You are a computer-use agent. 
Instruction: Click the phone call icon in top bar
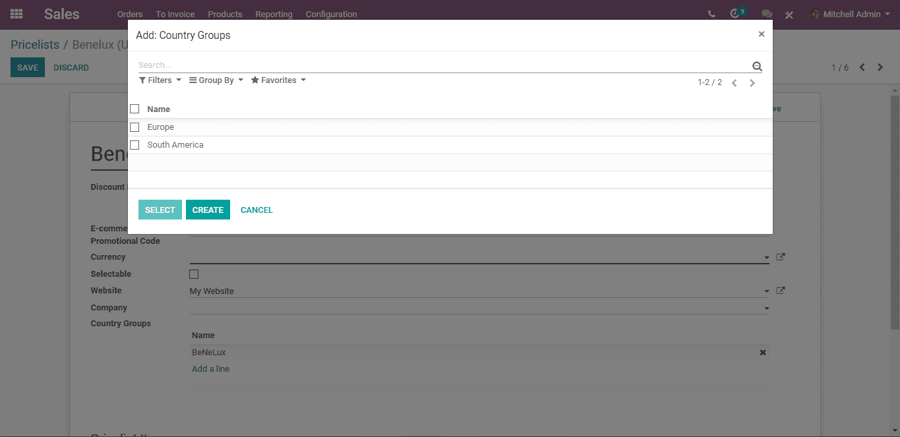pos(712,14)
